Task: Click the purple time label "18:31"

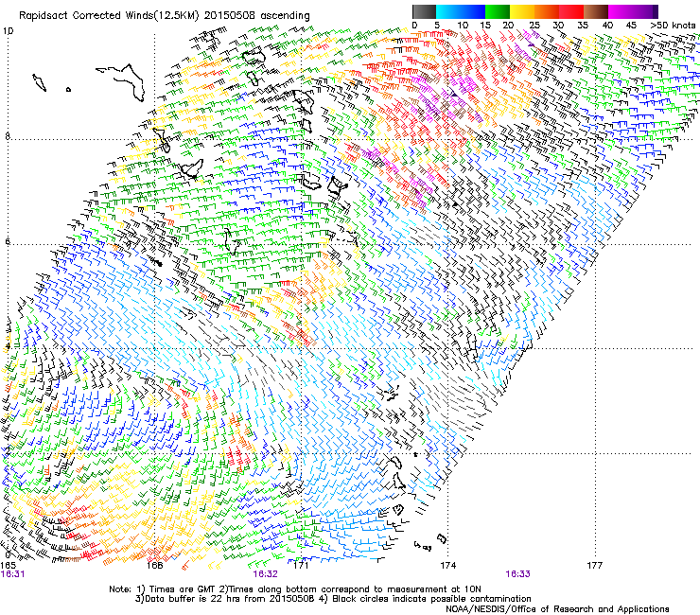Action: point(12,574)
